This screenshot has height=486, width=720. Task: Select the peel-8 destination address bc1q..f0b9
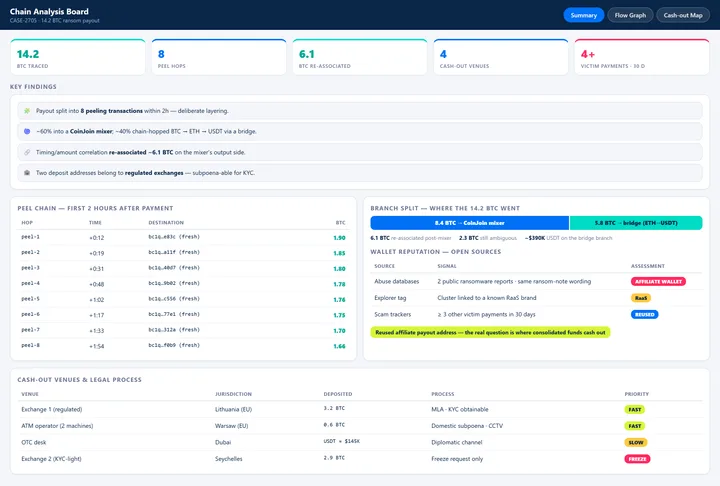174,345
